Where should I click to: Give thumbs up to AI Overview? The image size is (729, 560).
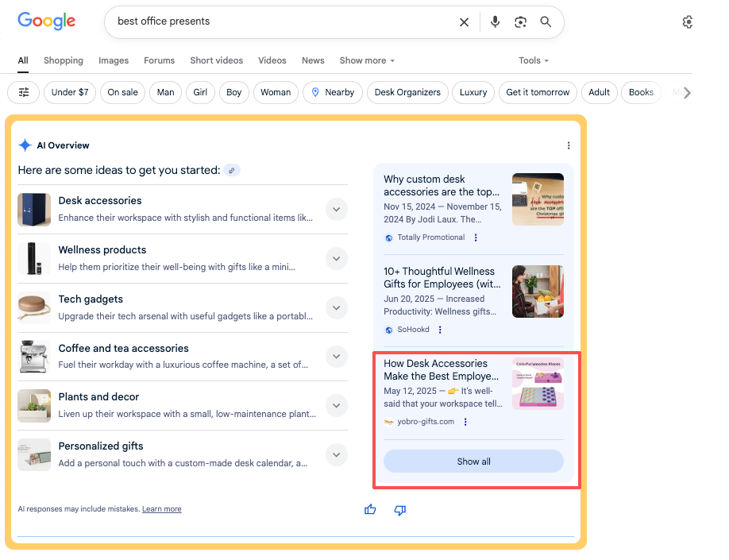(370, 509)
